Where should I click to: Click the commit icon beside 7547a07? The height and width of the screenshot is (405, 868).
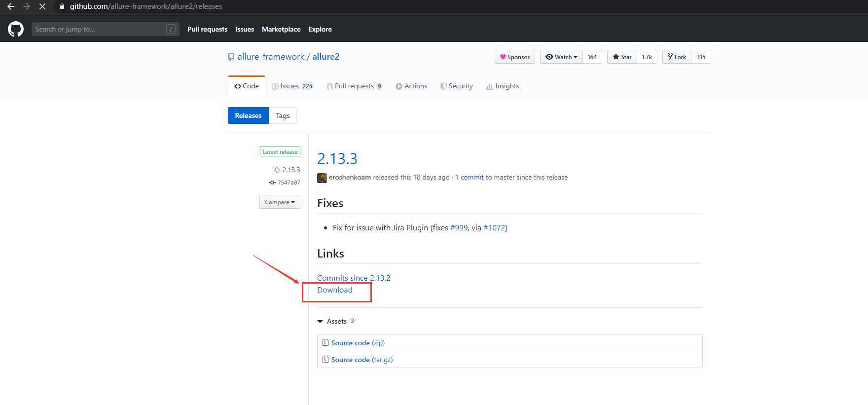(x=272, y=183)
